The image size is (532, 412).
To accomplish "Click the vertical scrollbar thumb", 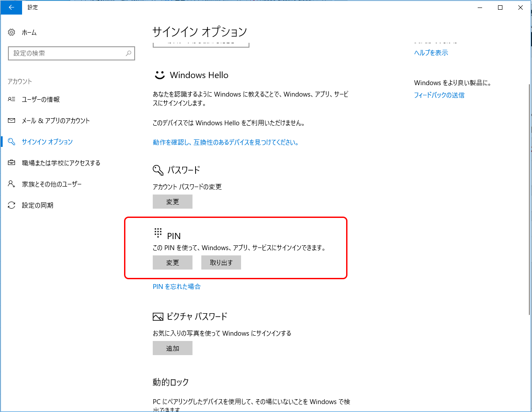I will [529, 199].
